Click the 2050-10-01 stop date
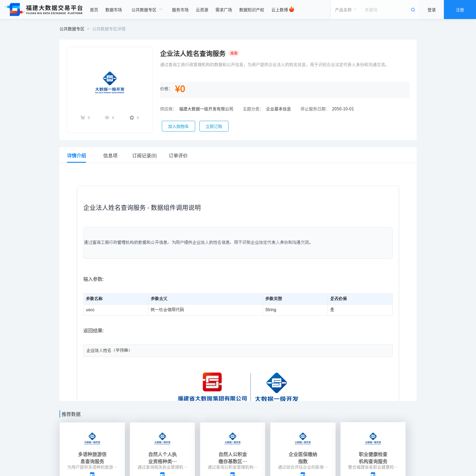Image resolution: width=476 pixels, height=476 pixels. [x=343, y=109]
